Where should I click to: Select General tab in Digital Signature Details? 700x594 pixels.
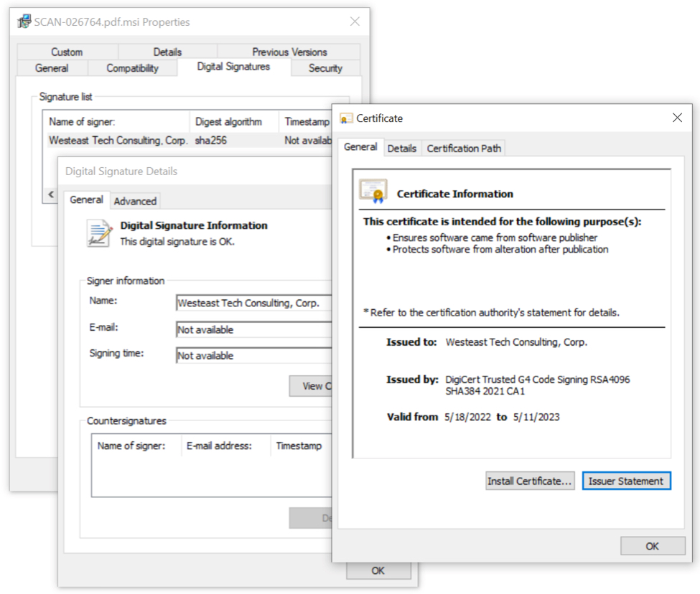(x=86, y=199)
